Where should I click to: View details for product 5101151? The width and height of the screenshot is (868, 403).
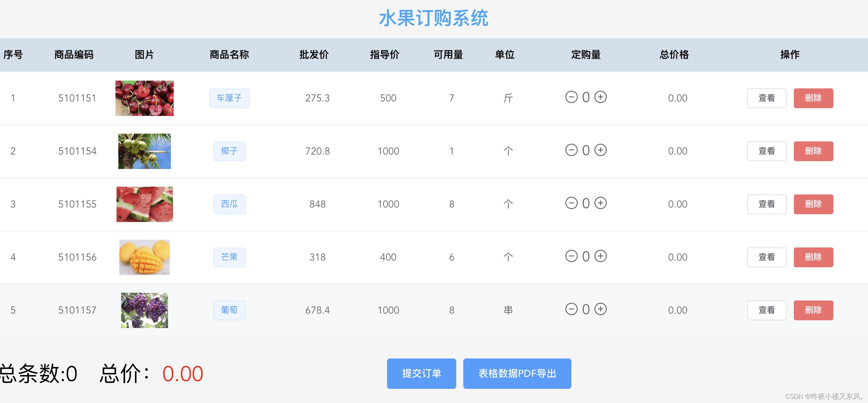(767, 98)
